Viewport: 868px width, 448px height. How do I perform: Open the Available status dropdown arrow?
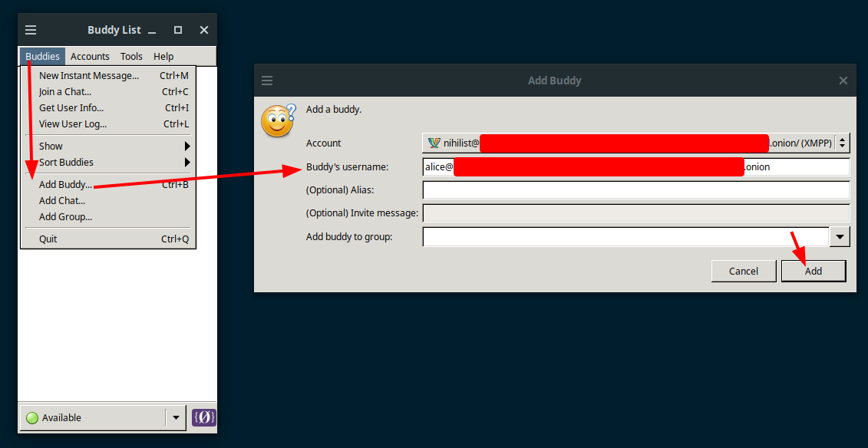click(x=176, y=417)
